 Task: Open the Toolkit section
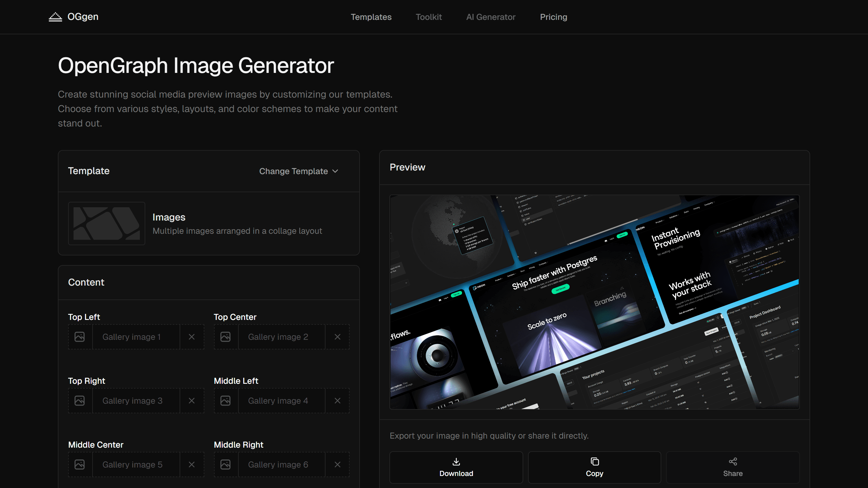pos(429,17)
